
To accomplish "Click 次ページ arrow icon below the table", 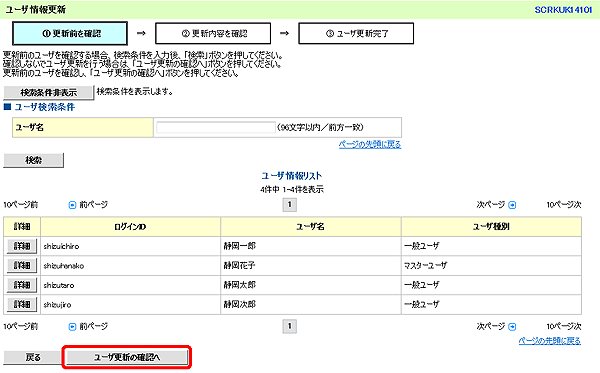I will pyautogui.click(x=512, y=327).
